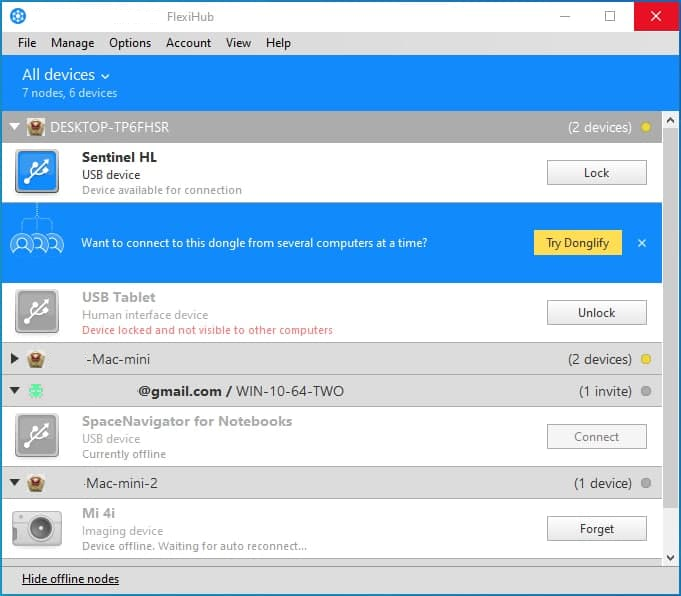Click the vertical scrollbar thumb
The height and width of the screenshot is (596, 681).
point(670,317)
